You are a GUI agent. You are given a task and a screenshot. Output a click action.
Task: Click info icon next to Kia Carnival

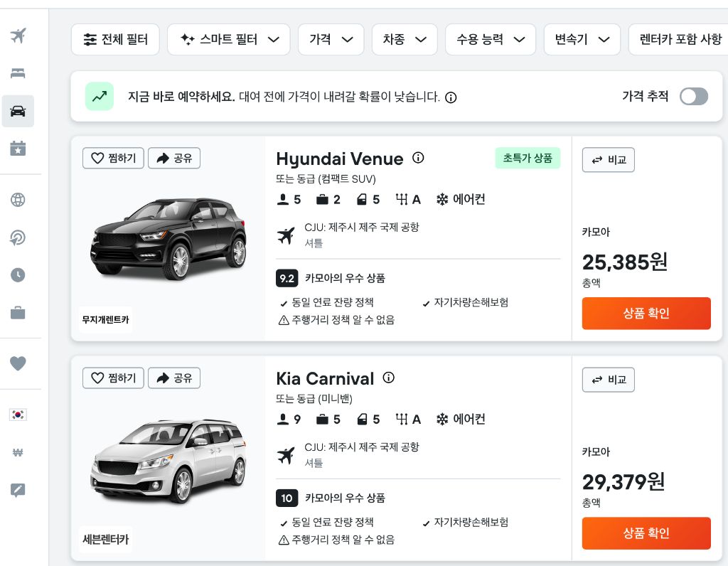tap(388, 378)
